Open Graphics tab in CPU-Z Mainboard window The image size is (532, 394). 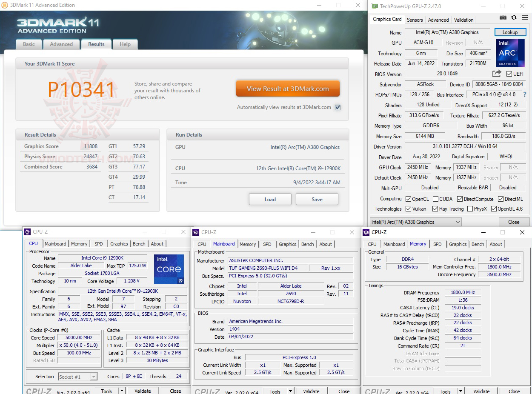click(x=287, y=244)
